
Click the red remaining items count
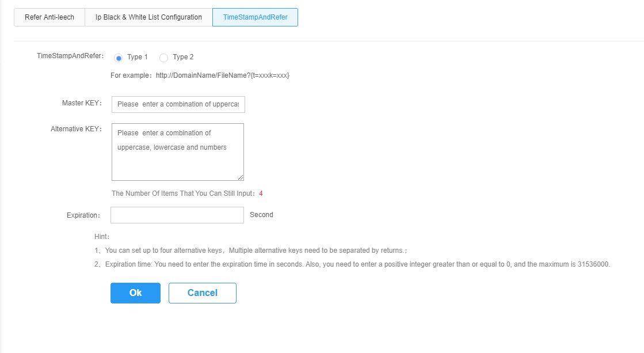point(261,193)
